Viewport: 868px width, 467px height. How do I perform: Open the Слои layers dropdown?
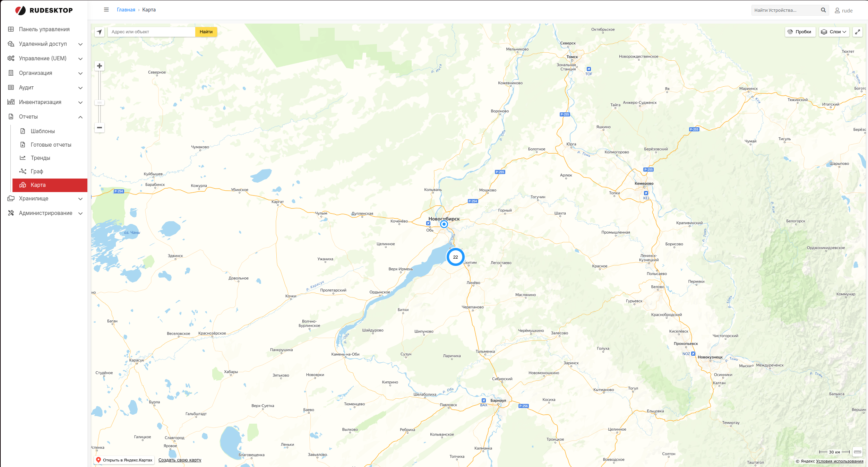(834, 32)
